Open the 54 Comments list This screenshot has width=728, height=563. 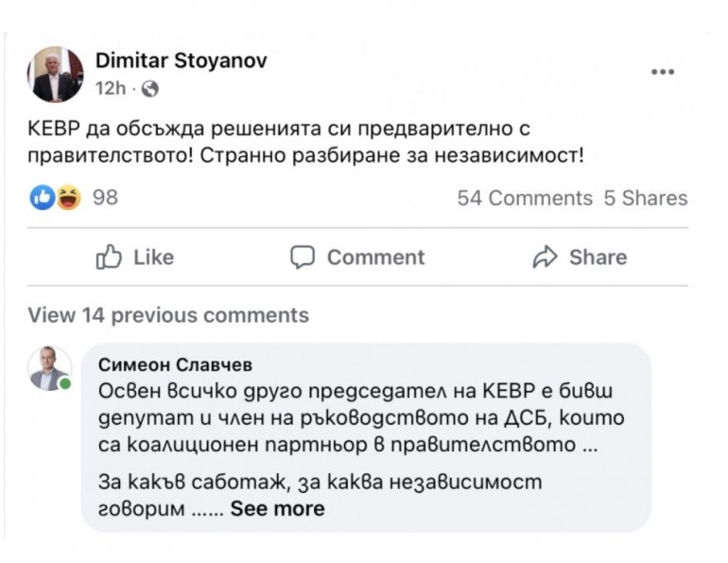[x=525, y=198]
